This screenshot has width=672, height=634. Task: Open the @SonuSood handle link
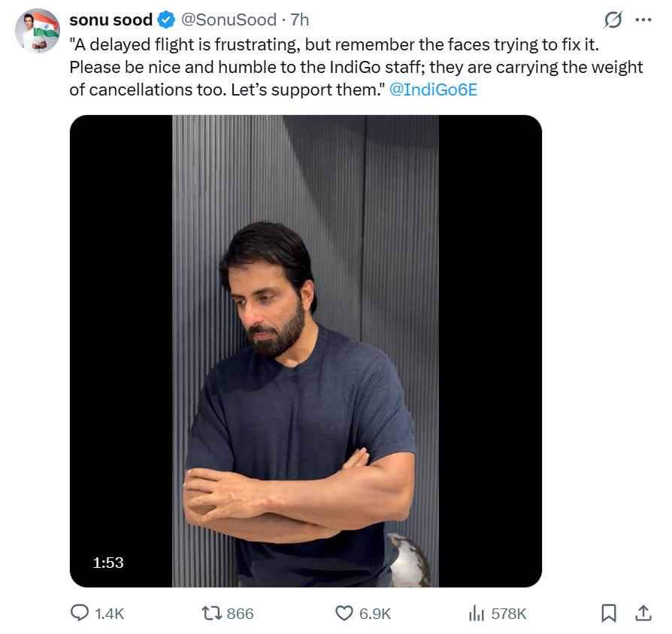pos(226,20)
